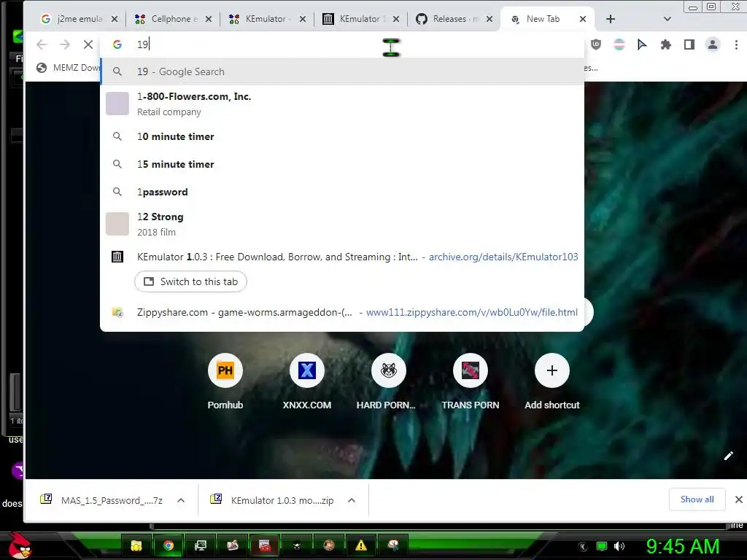
Task: Open the XNXX.COM shortcut tile
Action: 307,370
